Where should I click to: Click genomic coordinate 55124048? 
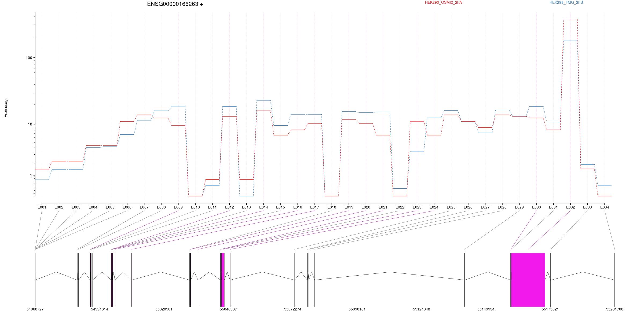click(421, 309)
